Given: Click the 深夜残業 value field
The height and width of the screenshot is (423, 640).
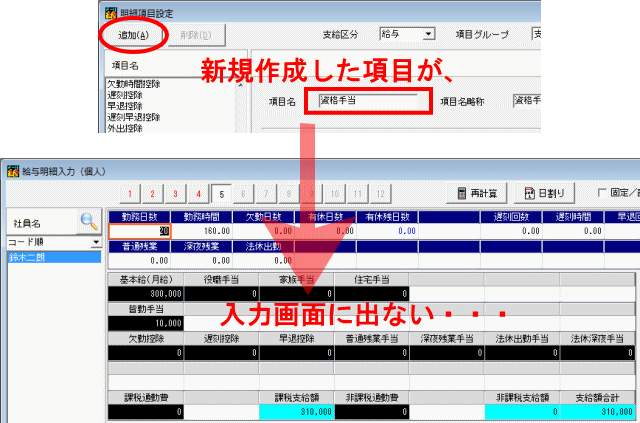Looking at the screenshot, I should (x=202, y=260).
